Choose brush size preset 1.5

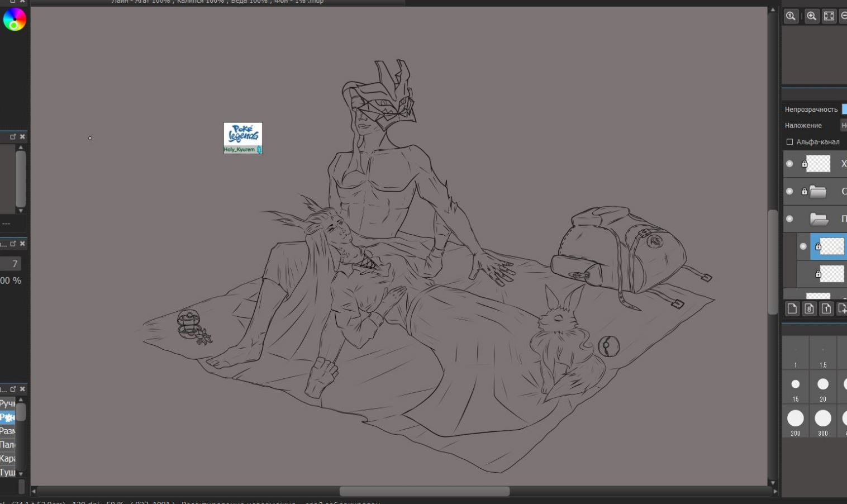point(823,353)
